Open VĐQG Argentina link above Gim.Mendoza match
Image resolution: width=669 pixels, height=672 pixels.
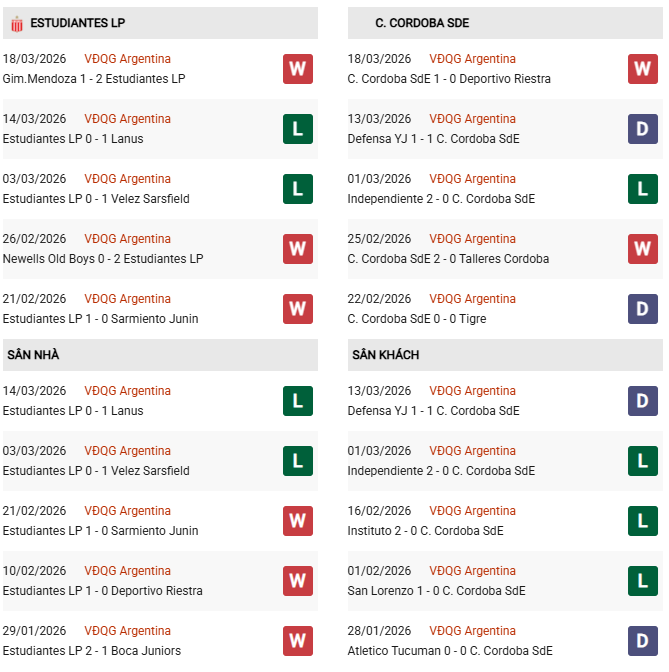[127, 59]
